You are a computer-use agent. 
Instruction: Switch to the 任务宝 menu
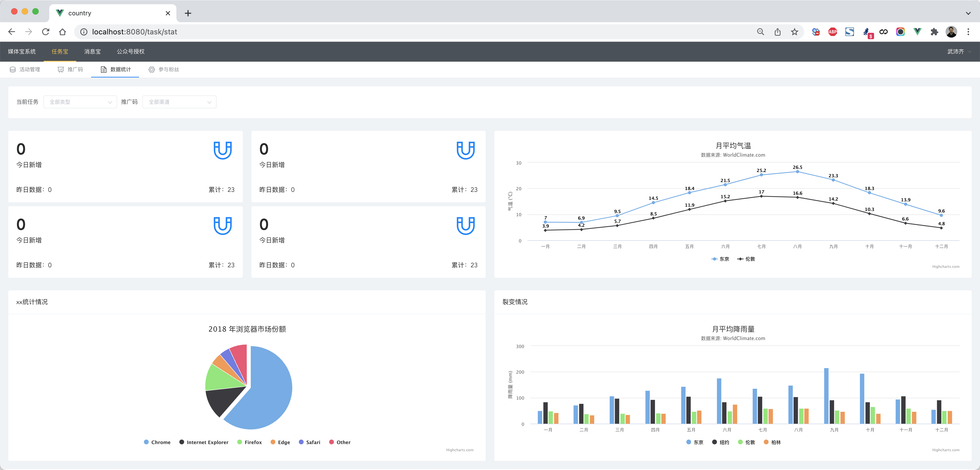pos(60,52)
